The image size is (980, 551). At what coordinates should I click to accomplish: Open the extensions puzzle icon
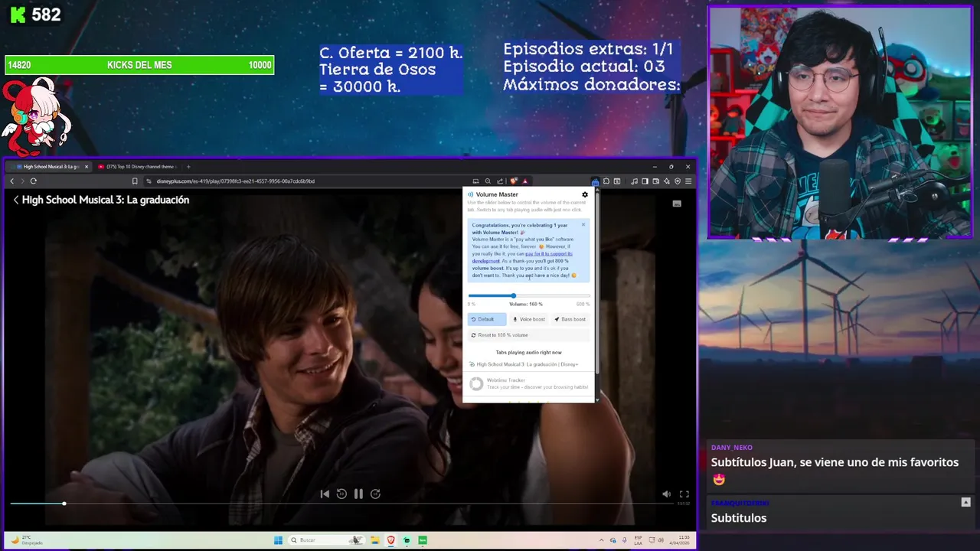click(x=606, y=181)
